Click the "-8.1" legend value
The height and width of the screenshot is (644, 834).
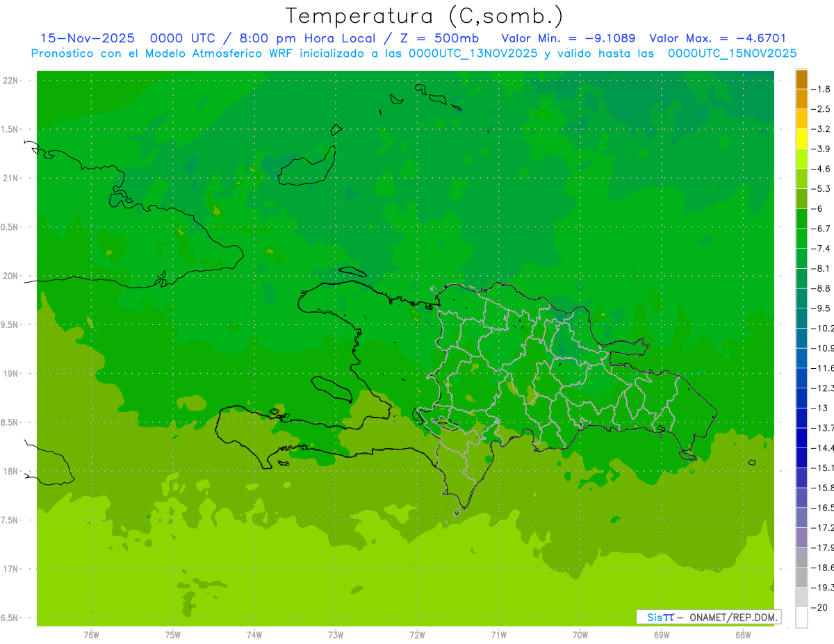tap(821, 268)
